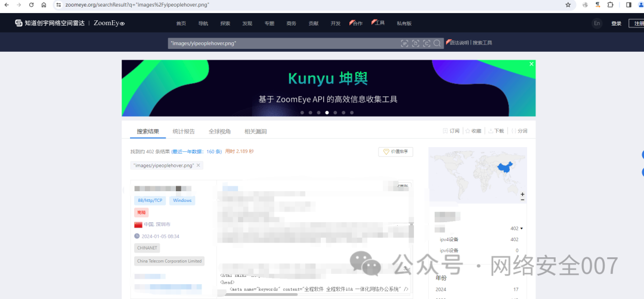Select the seventh carousel dot on banner
Screen dimensions: 644x299
pos(352,113)
